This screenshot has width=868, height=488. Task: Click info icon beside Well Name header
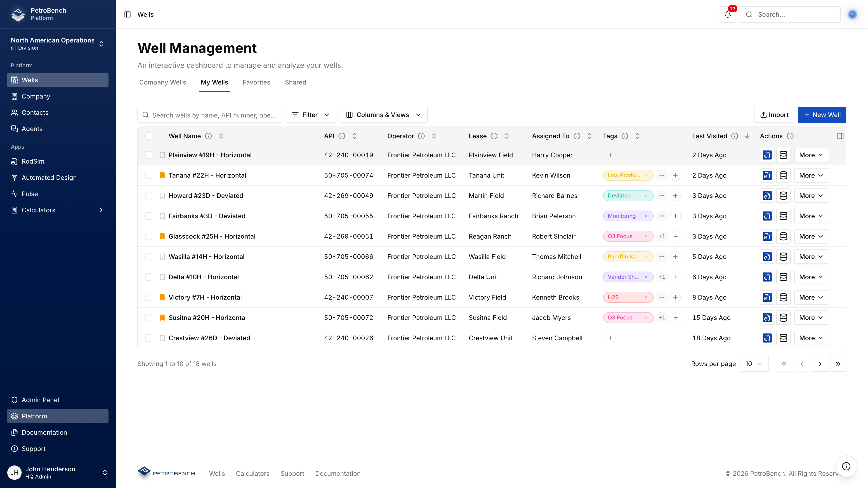(209, 136)
